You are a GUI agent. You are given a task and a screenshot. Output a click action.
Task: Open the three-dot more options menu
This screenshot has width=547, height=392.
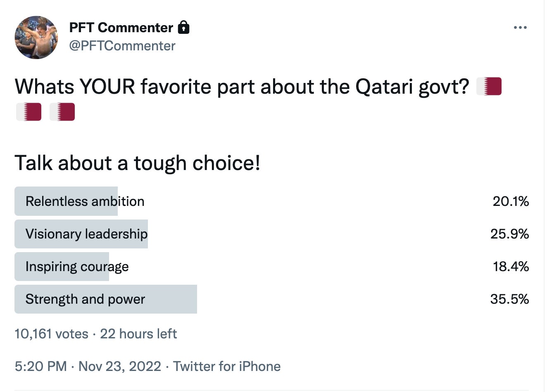[520, 28]
